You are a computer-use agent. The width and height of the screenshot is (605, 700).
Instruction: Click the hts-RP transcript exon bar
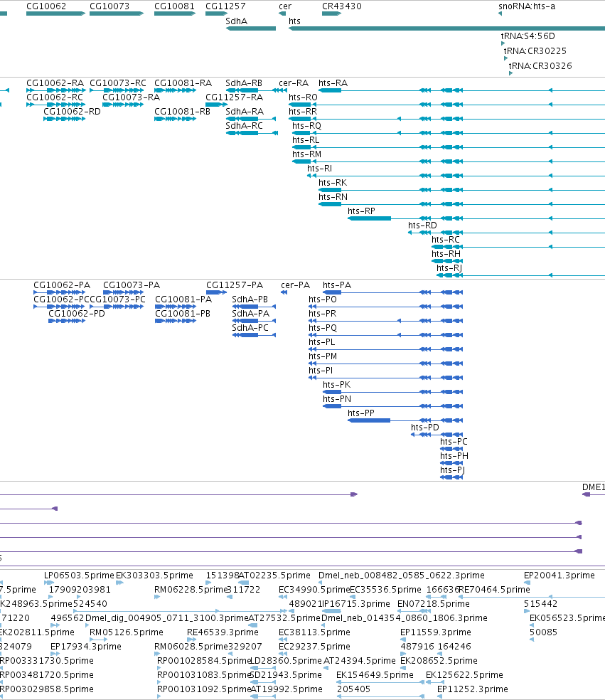370,218
